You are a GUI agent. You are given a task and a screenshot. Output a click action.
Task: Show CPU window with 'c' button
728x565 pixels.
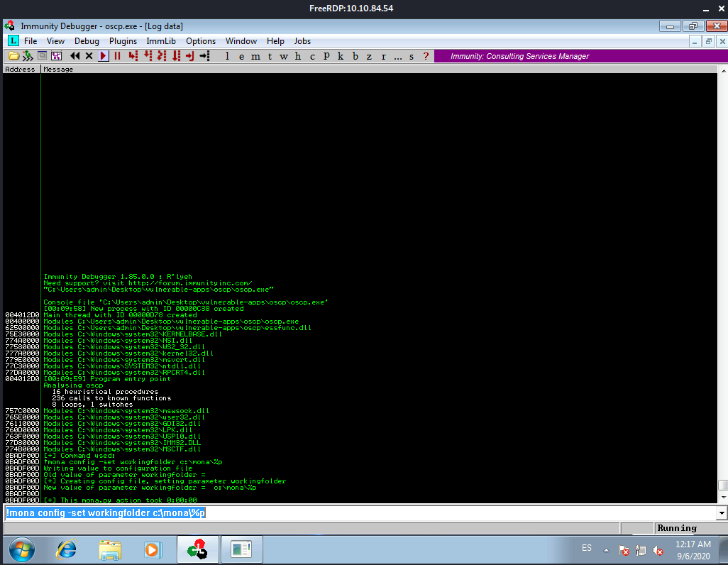(312, 56)
